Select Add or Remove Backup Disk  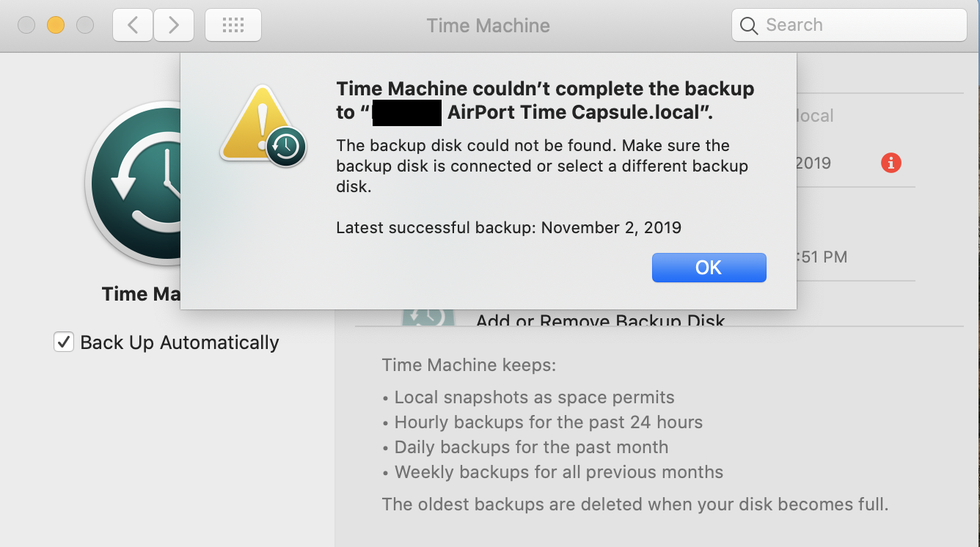[599, 321]
